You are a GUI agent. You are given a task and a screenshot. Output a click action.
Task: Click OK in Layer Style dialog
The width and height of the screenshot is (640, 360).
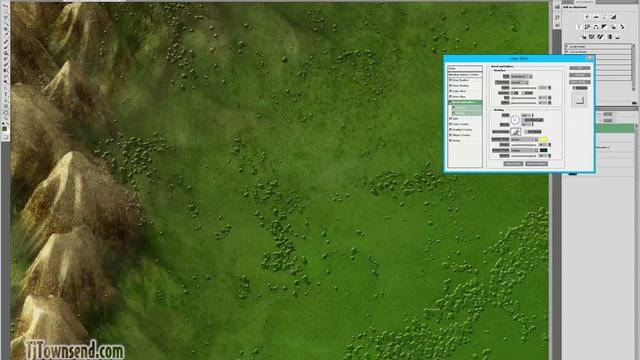coord(580,68)
